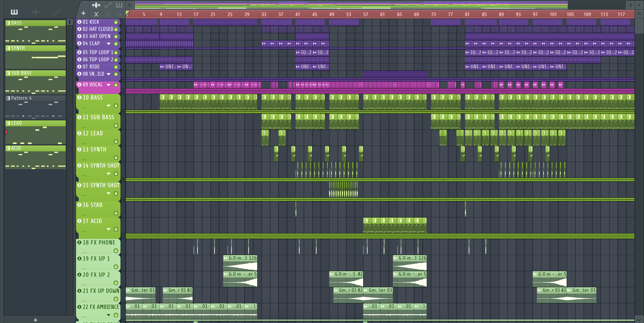Expand the 17 ACID track arrow
The height and width of the screenshot is (323, 644).
point(108,229)
